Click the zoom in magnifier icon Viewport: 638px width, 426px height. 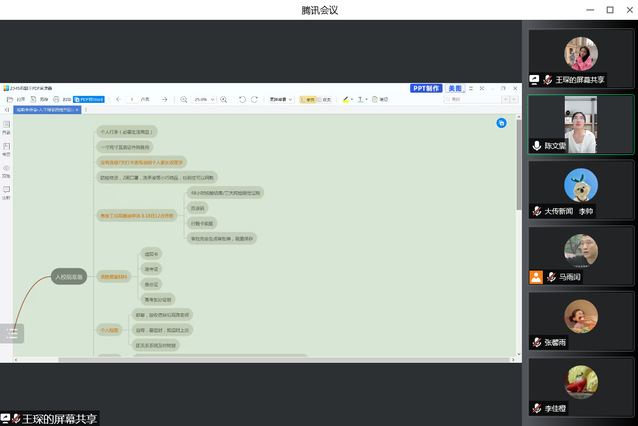click(223, 99)
